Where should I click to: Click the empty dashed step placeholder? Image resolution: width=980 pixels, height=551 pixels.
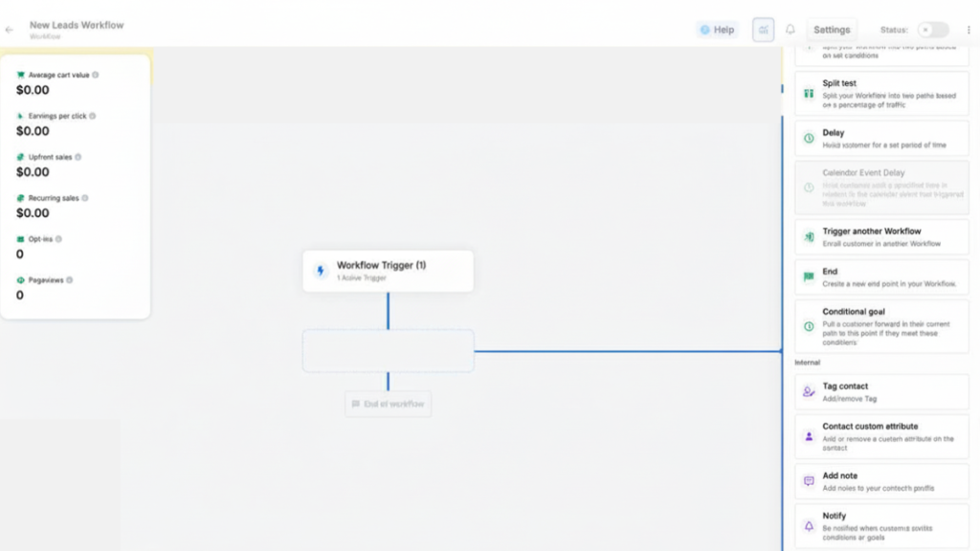tap(388, 351)
